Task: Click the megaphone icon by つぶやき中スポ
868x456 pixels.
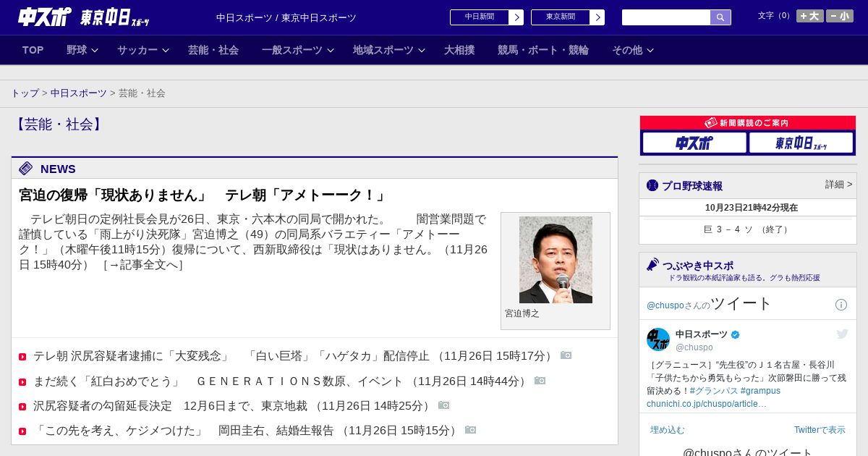Action: [653, 265]
